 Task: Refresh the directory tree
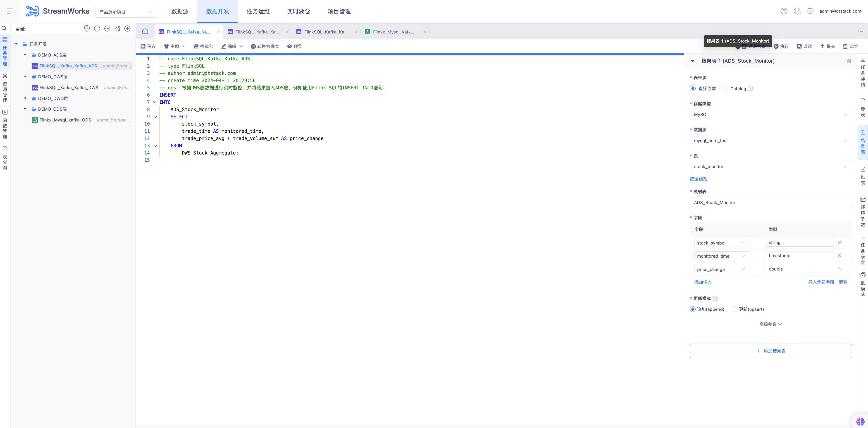(97, 29)
